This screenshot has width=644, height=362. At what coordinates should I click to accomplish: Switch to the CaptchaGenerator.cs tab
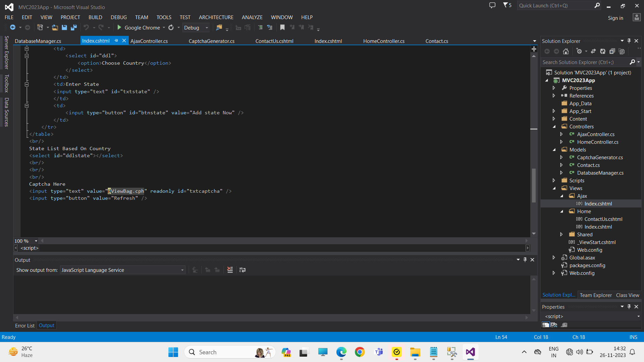(211, 41)
